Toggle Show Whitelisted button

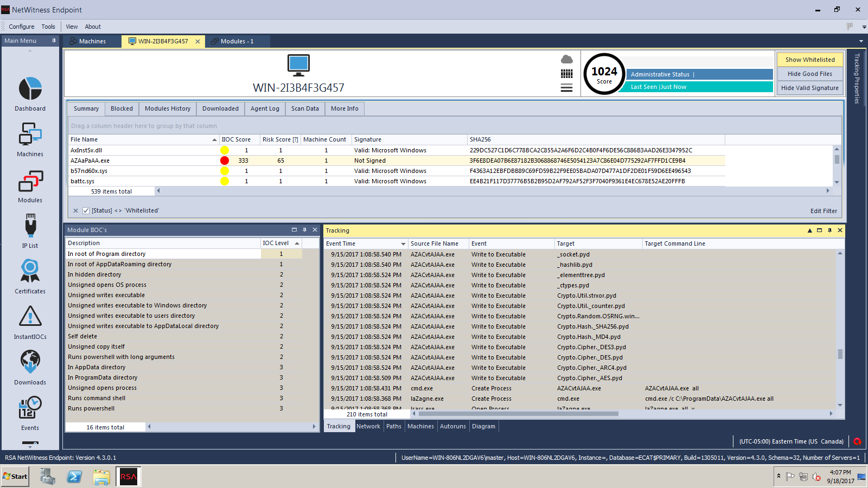tap(809, 60)
